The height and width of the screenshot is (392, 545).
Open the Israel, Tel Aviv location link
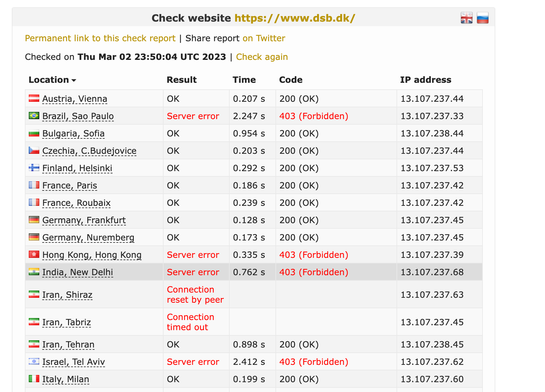[x=74, y=362]
